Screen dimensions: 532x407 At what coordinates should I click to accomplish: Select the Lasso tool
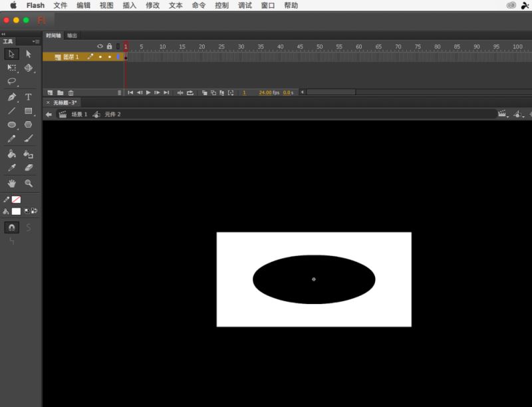point(12,81)
